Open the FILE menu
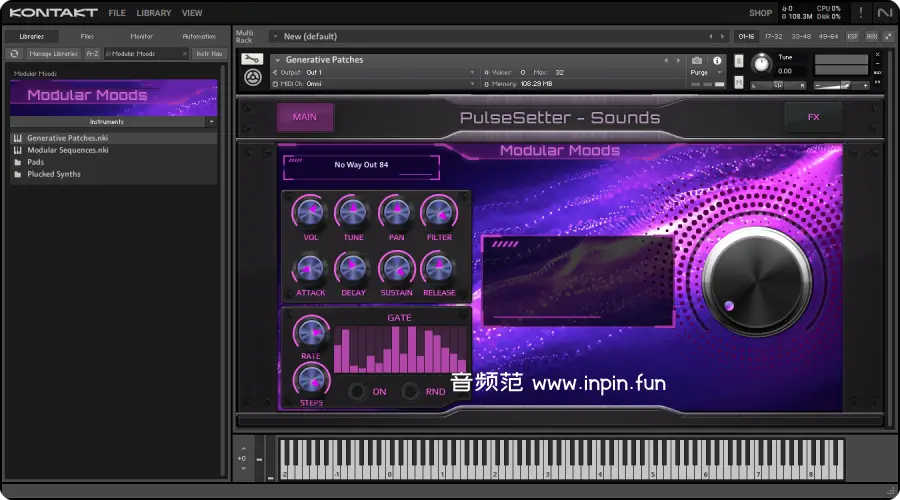 point(117,13)
